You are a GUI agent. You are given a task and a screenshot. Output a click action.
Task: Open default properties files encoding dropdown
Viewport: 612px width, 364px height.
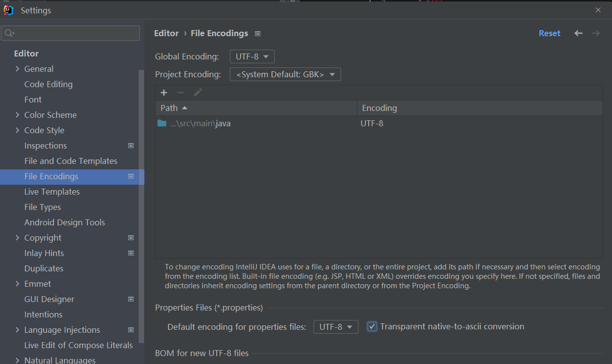[x=336, y=327]
